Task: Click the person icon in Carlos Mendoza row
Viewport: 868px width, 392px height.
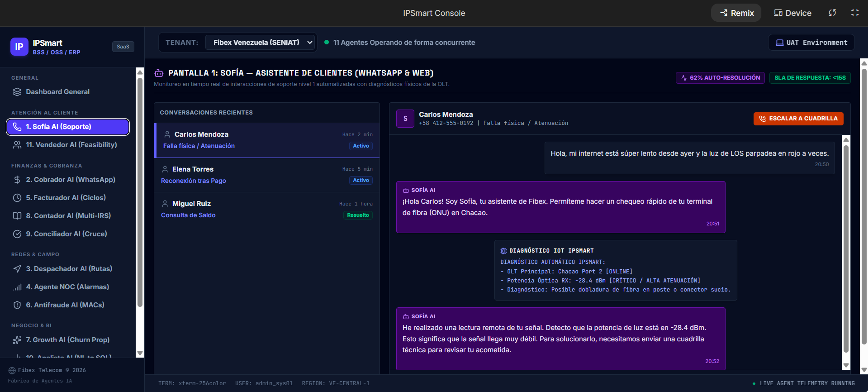Action: [x=167, y=134]
